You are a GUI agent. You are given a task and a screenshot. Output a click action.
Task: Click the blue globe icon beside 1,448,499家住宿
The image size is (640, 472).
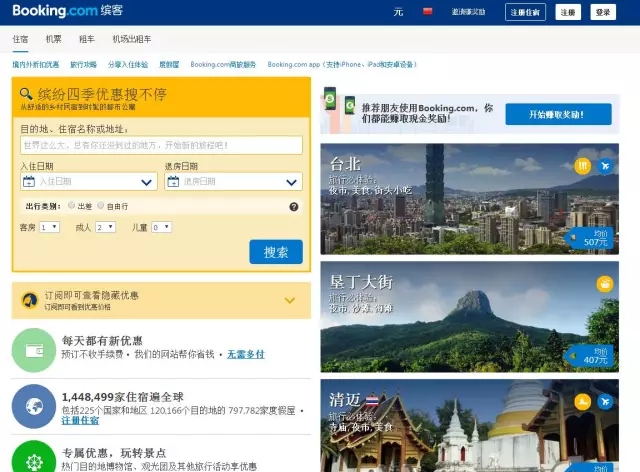pos(34,406)
